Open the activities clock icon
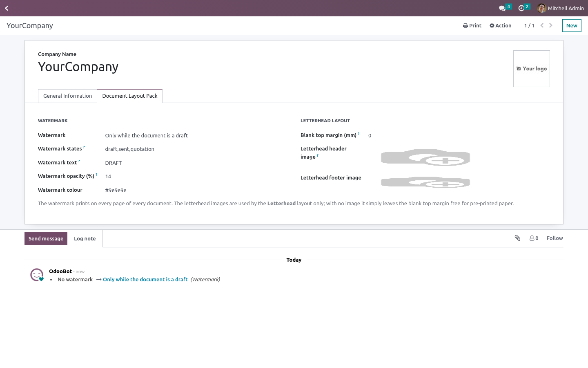Viewport: 588px width, 368px height. point(521,8)
